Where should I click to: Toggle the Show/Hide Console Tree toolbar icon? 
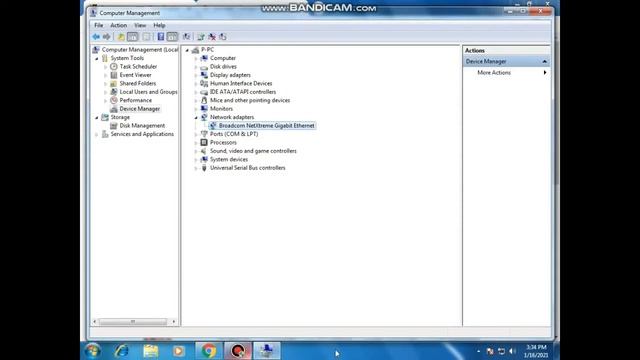coord(133,37)
